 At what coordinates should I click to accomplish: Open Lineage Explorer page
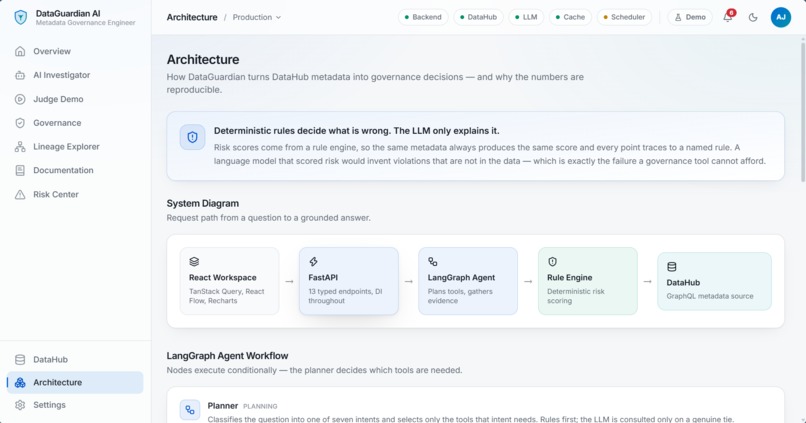pos(75,146)
